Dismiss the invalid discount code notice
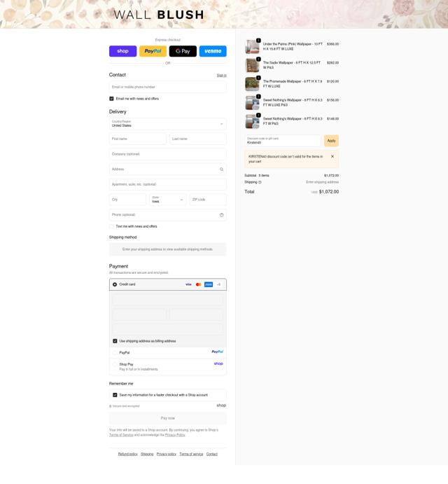Image resolution: width=448 pixels, height=484 pixels. [x=332, y=156]
